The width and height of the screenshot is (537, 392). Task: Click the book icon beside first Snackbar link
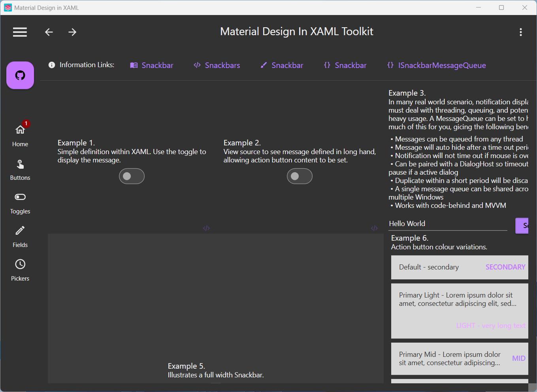[134, 65]
